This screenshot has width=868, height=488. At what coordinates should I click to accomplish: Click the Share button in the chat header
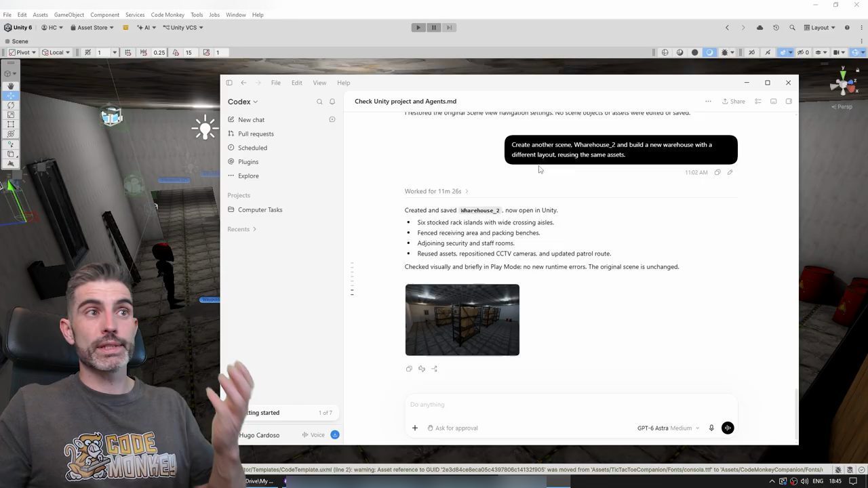point(733,102)
